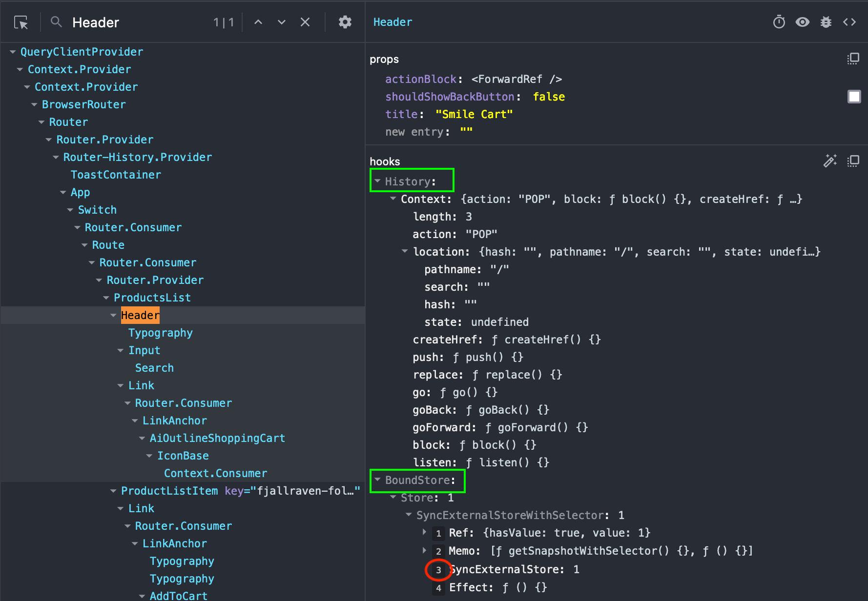The height and width of the screenshot is (601, 868).
Task: Select the Typography child of Header
Action: pos(161,333)
